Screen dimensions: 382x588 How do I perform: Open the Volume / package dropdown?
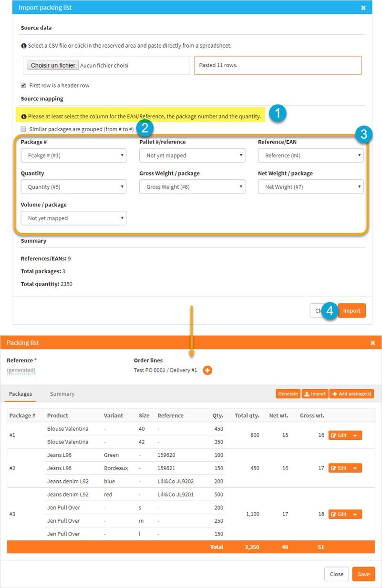pyautogui.click(x=73, y=218)
